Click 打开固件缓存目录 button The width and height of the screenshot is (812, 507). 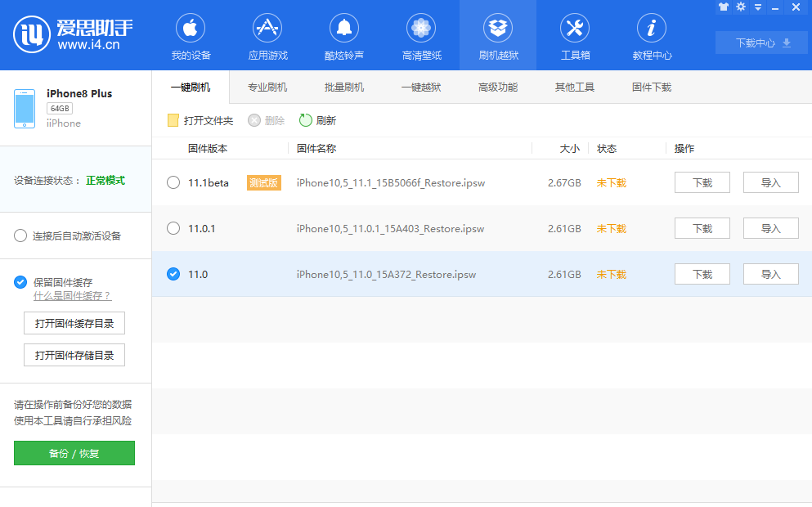(74, 323)
